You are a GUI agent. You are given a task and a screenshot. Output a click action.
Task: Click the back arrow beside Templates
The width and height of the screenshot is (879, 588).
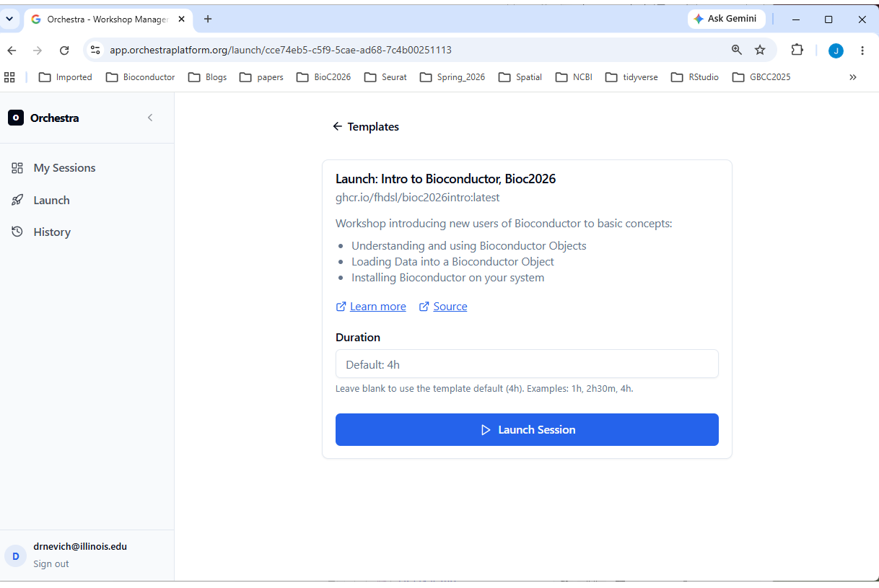(x=337, y=126)
